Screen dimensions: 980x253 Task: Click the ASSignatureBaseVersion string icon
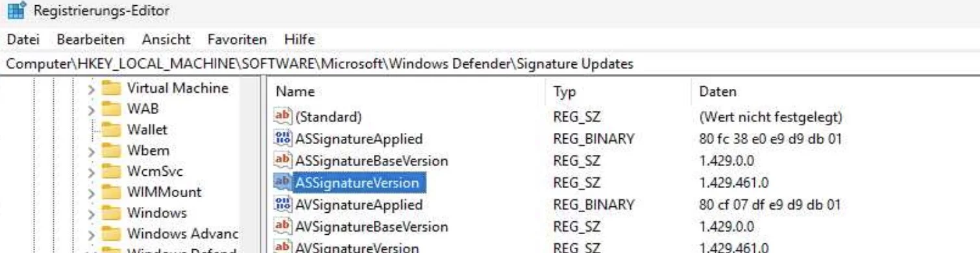283,160
